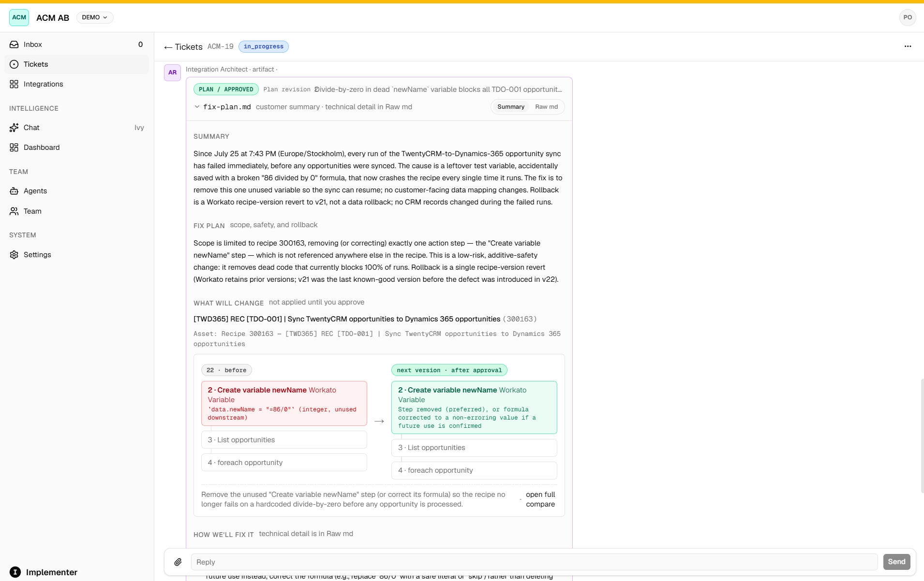Screen dimensions: 924x581
Task: Click the Inbox tray icon
Action: click(x=14, y=44)
